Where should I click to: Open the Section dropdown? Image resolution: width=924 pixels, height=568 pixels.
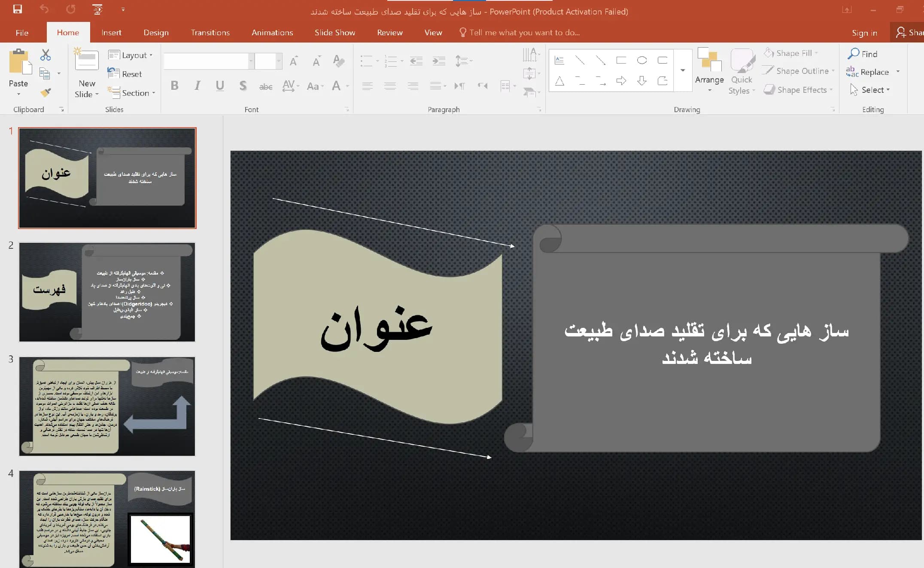(131, 93)
